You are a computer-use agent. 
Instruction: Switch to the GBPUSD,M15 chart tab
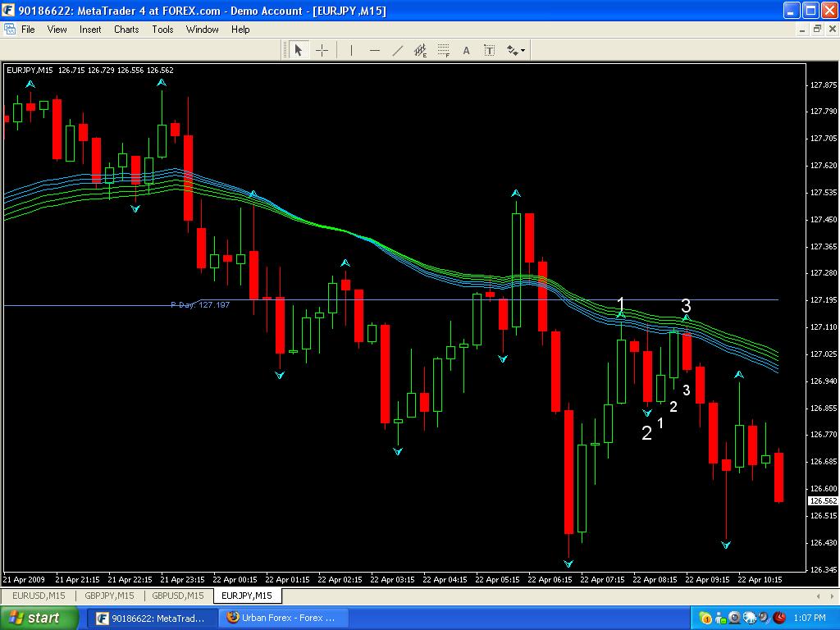pos(178,596)
